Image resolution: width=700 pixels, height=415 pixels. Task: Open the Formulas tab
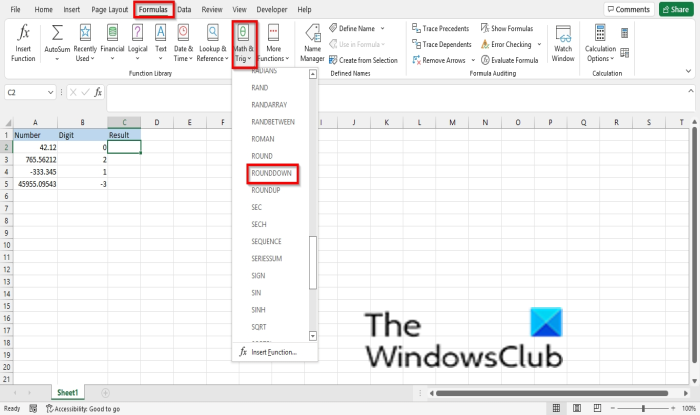tap(153, 9)
